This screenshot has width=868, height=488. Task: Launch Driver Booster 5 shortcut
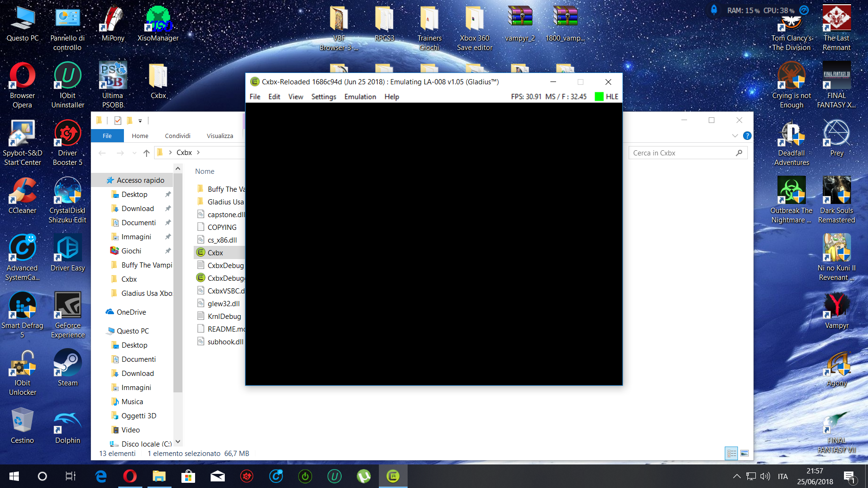tap(68, 143)
